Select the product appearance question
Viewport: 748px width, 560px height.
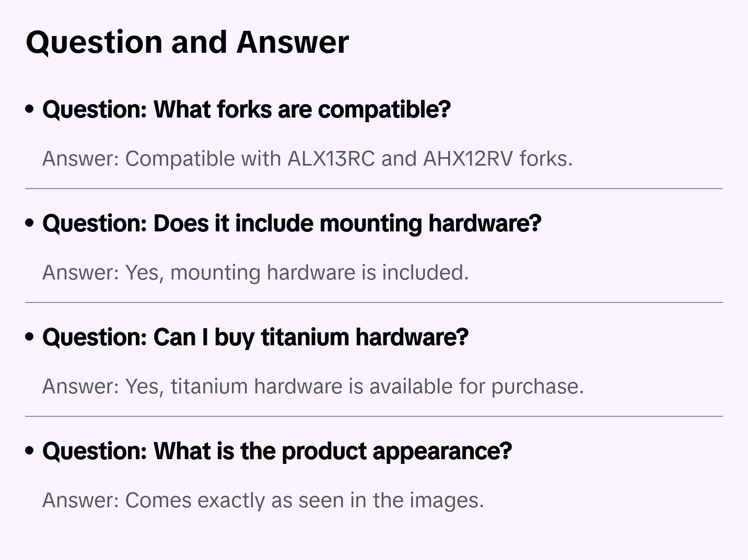[x=277, y=451]
